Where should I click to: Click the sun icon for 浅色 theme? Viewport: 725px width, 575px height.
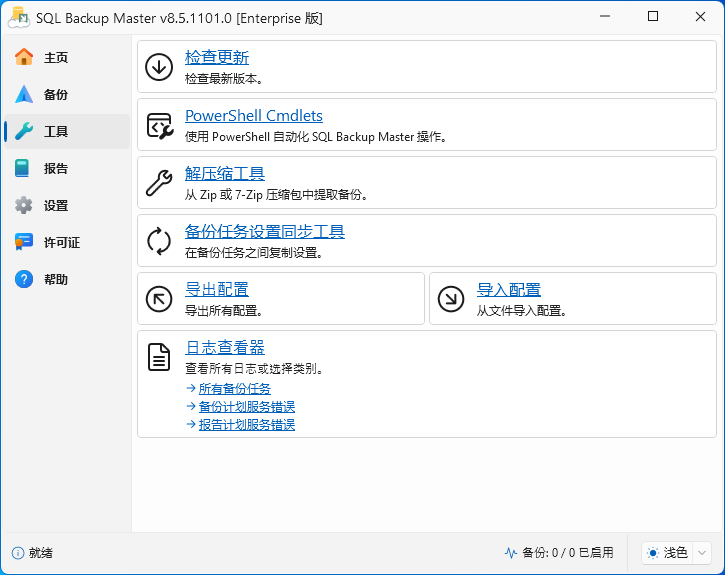[653, 553]
